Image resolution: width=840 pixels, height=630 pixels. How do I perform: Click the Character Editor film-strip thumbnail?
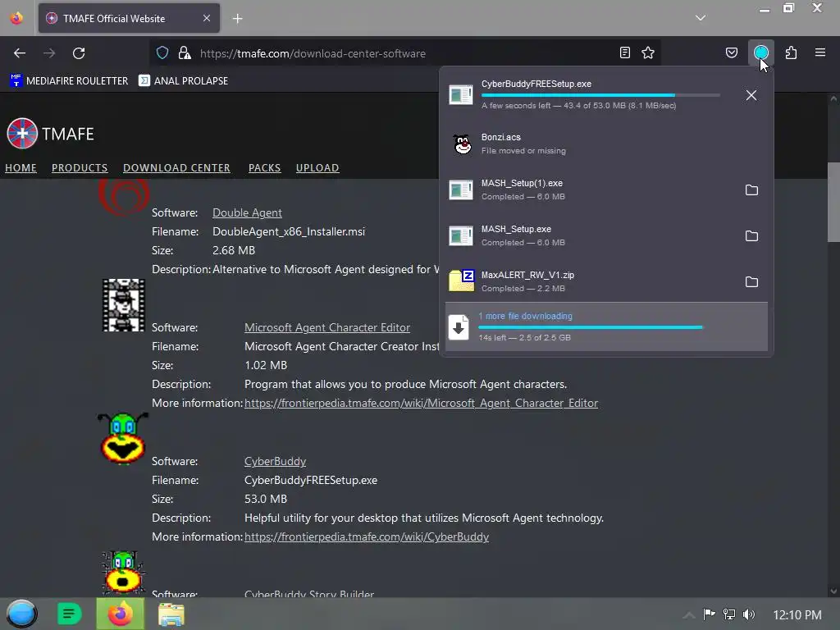click(124, 305)
